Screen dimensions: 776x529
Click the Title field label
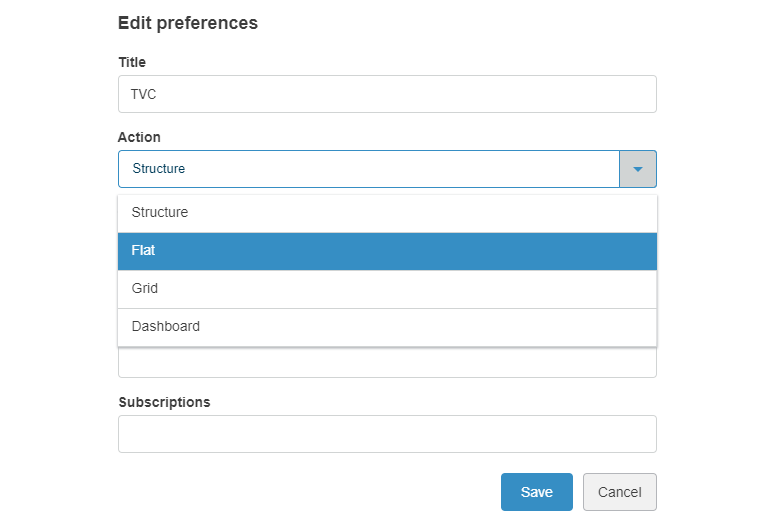pyautogui.click(x=132, y=62)
